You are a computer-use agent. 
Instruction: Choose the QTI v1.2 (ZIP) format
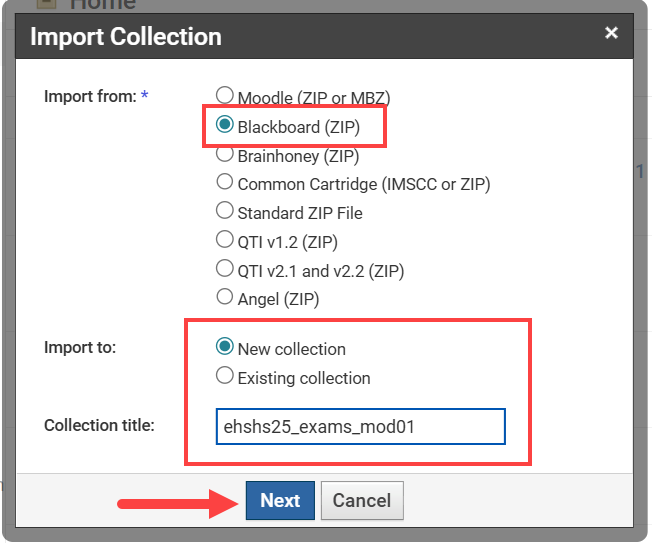[x=226, y=240]
